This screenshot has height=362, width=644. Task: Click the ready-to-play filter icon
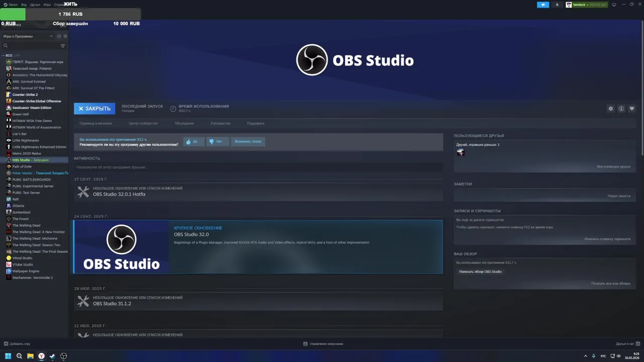click(65, 36)
